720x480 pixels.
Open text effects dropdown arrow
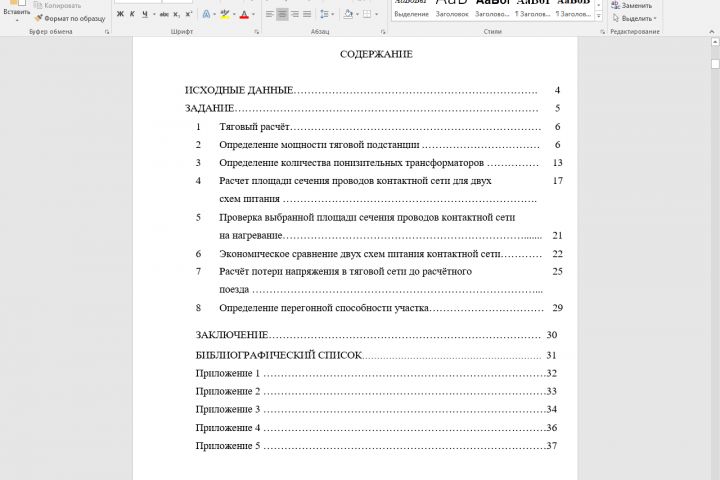pyautogui.click(x=214, y=14)
